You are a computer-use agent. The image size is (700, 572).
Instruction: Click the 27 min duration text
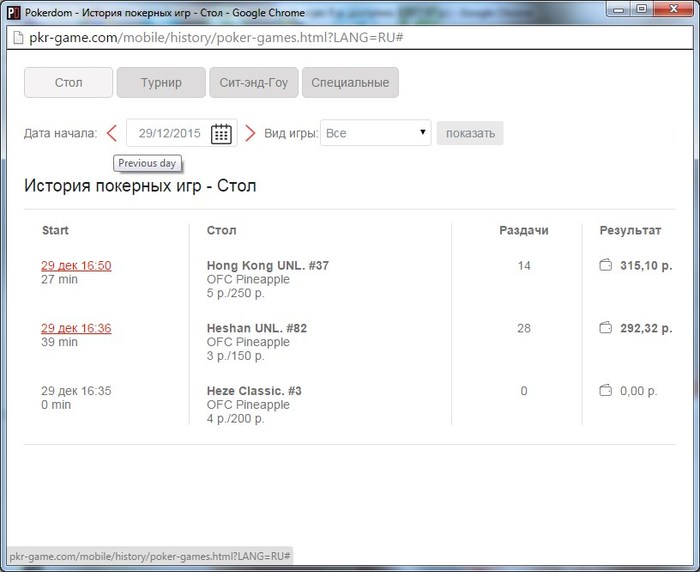point(59,280)
